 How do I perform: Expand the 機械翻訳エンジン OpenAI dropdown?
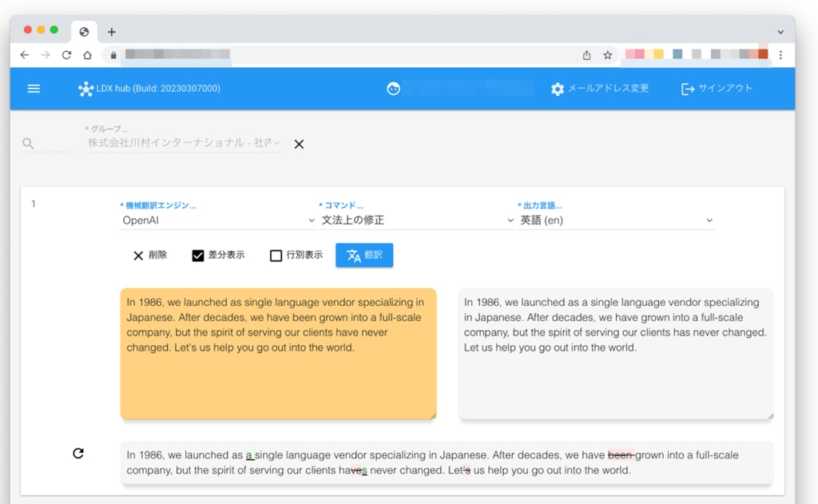point(217,220)
